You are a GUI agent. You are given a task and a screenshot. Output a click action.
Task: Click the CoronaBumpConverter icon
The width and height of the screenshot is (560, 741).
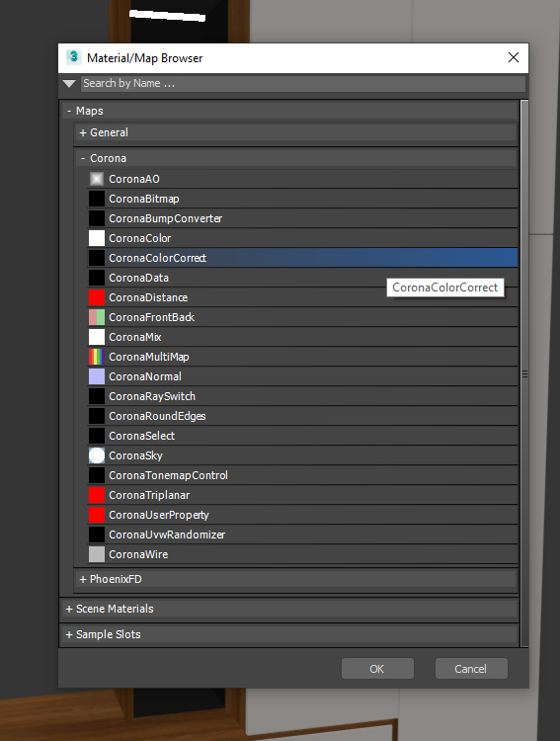pyautogui.click(x=97, y=218)
